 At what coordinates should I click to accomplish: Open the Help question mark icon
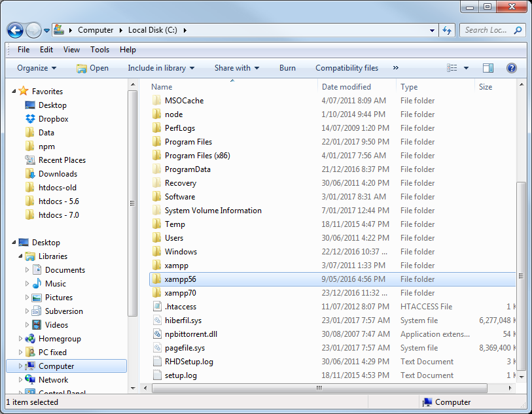click(512, 68)
